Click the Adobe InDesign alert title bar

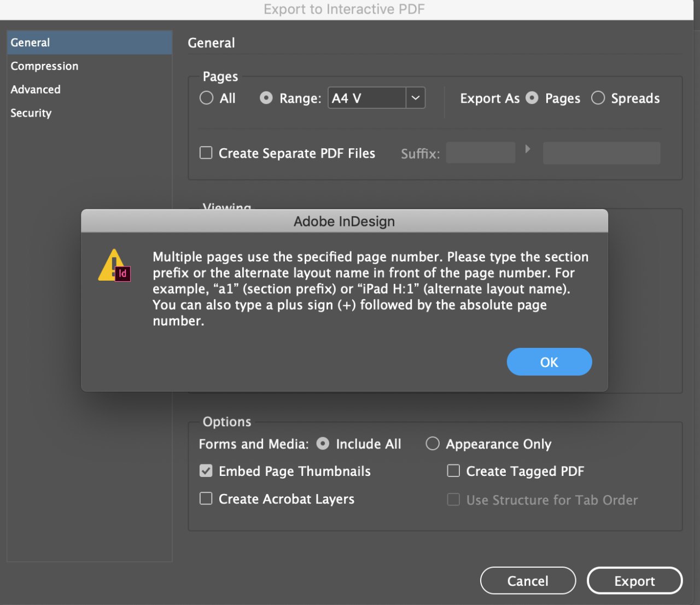click(x=345, y=221)
